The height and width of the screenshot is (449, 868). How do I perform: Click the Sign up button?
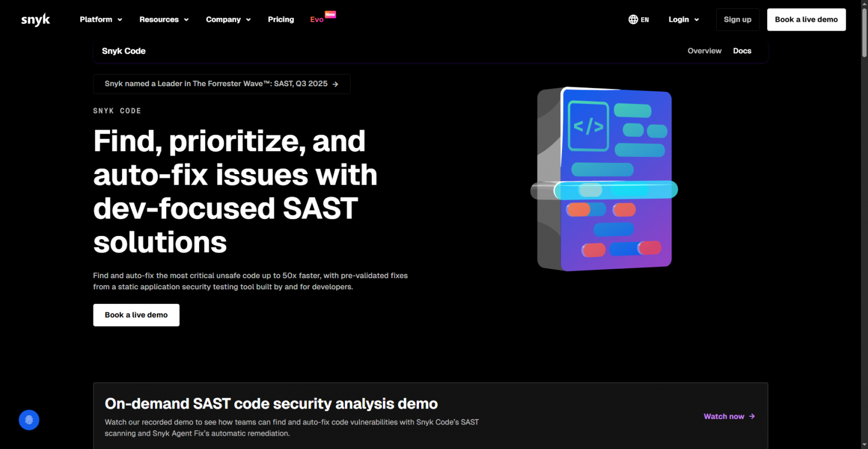pos(737,19)
